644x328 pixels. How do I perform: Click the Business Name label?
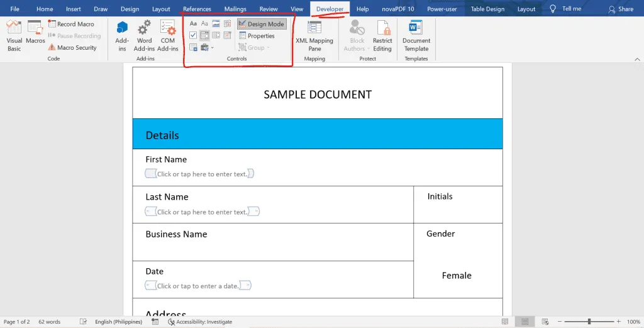tap(176, 234)
